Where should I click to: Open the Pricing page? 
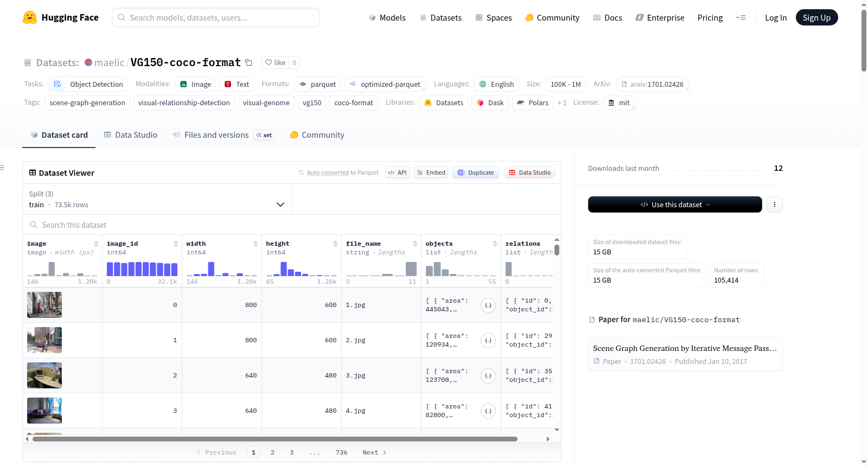pyautogui.click(x=710, y=17)
